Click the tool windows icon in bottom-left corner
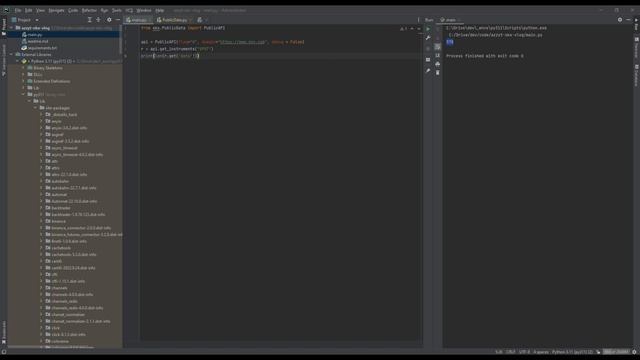 [4, 352]
